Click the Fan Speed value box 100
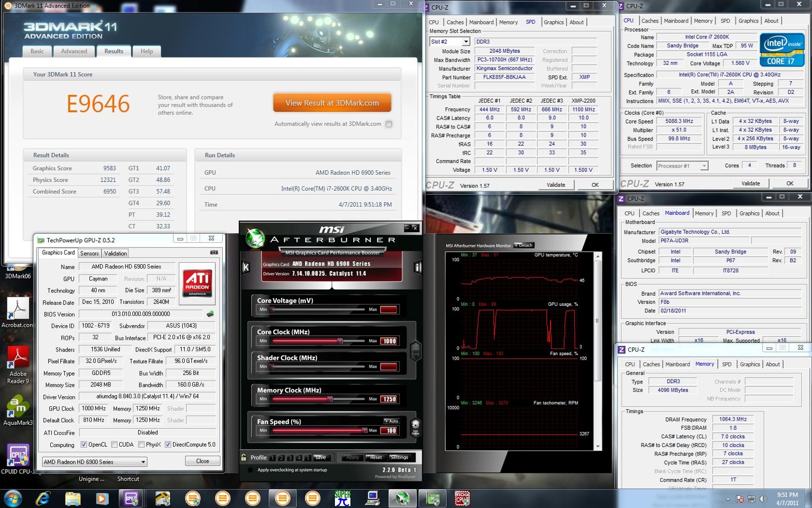The image size is (812, 508). tap(389, 430)
